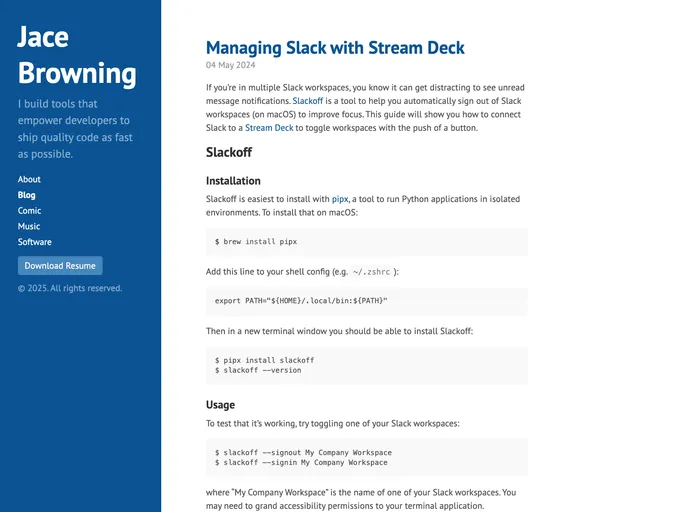Click the inline ~/.zshrc code text

(371, 272)
